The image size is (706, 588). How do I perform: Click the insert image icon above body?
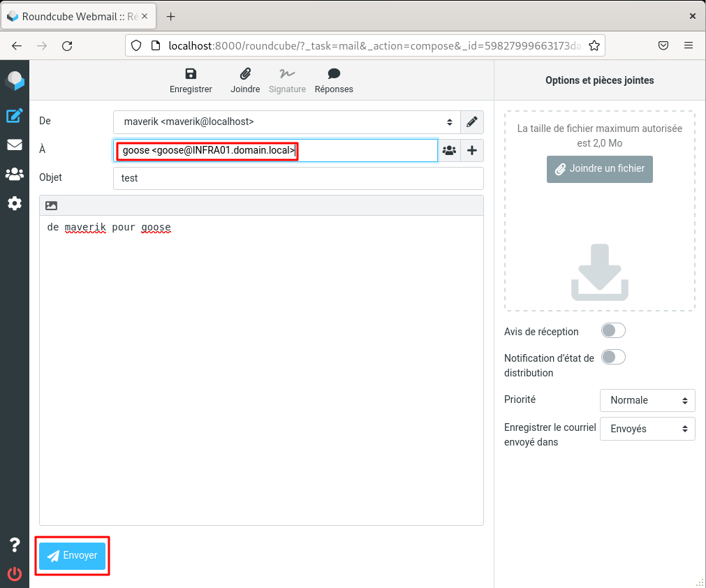[x=51, y=205]
